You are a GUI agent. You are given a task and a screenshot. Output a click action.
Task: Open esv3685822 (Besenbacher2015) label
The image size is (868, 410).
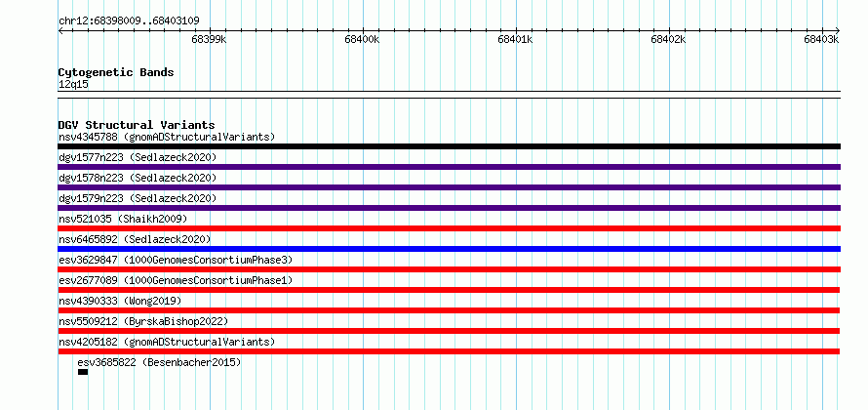[159, 362]
